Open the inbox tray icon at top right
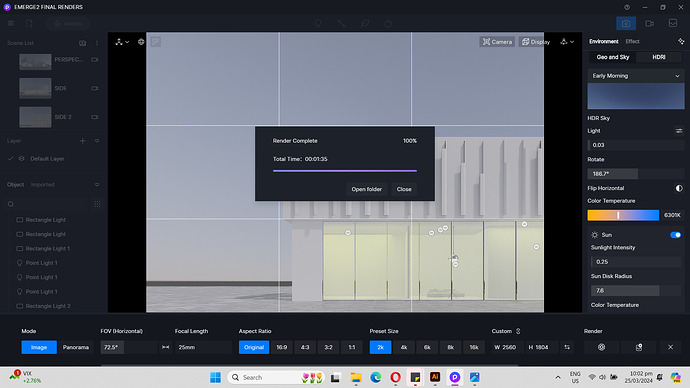This screenshot has height=388, width=690. click(x=673, y=23)
